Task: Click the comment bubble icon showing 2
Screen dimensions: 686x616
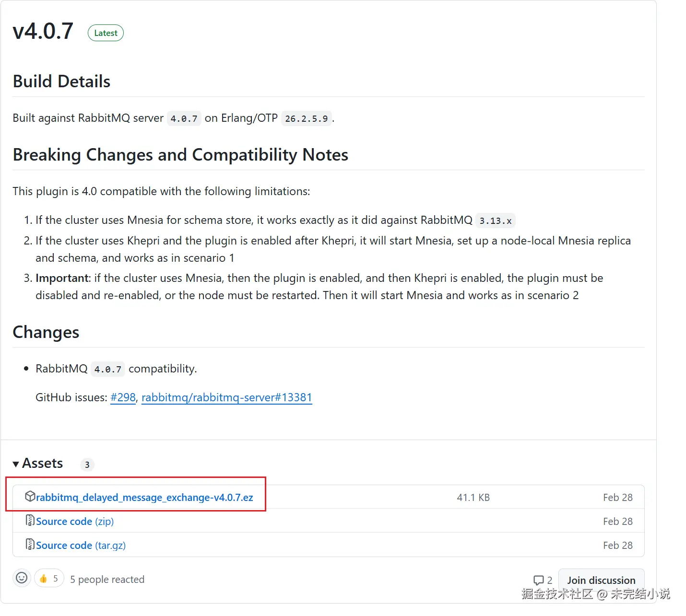Action: pos(539,580)
